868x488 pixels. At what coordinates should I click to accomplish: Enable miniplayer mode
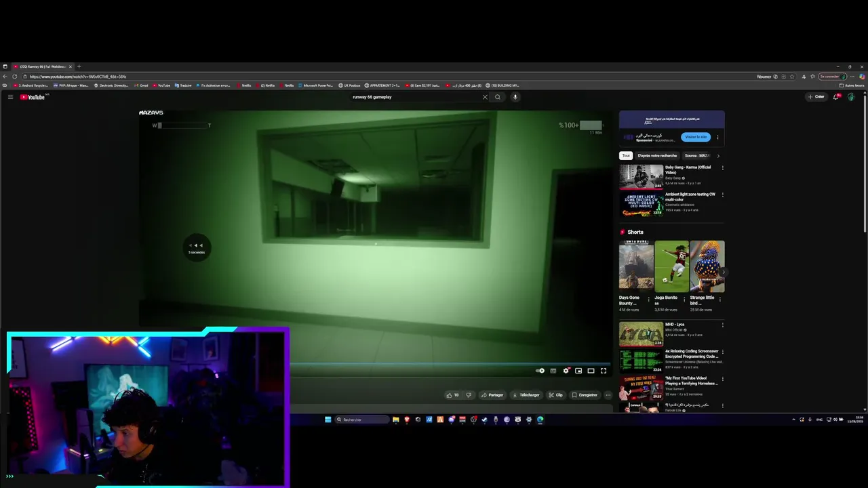point(578,371)
